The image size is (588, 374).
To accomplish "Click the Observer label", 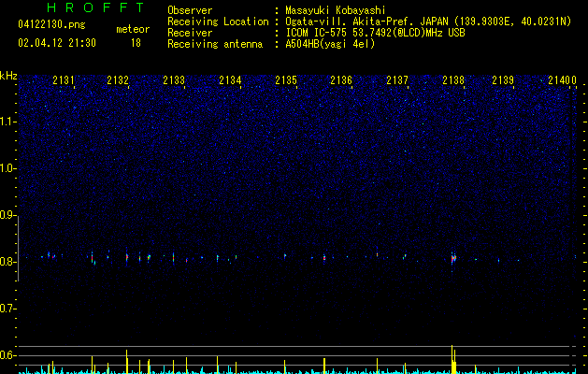I will click(x=190, y=10).
